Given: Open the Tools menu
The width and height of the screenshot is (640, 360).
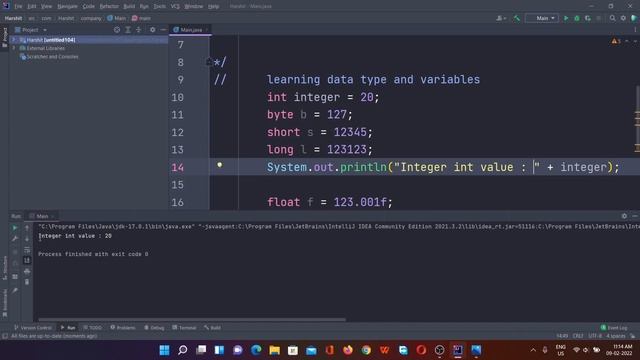Looking at the screenshot, I should [x=160, y=7].
